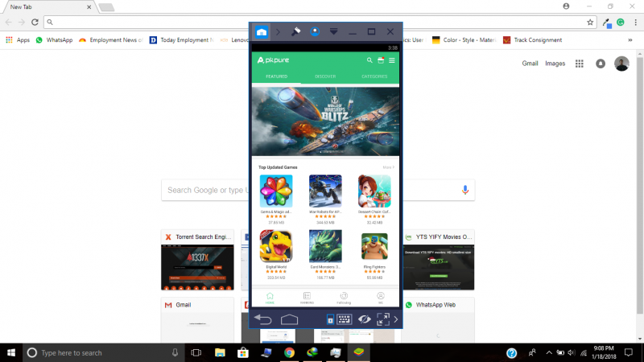Screen dimensions: 644x362
Task: Open Google notifications bell
Action: pos(601,64)
